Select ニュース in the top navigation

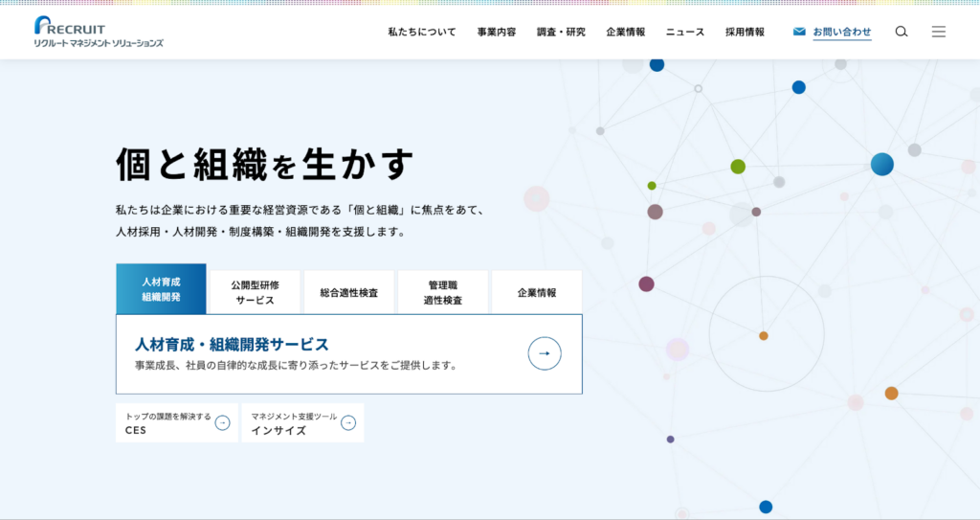(685, 32)
